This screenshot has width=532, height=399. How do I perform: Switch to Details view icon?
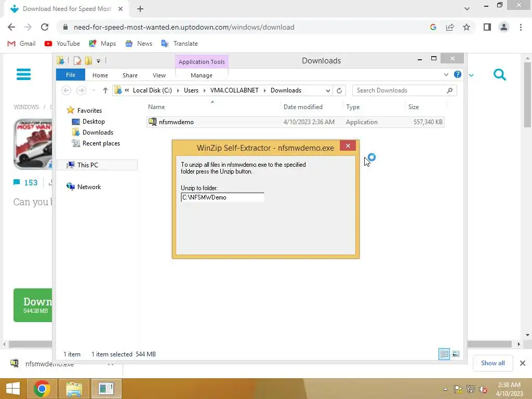pyautogui.click(x=444, y=354)
